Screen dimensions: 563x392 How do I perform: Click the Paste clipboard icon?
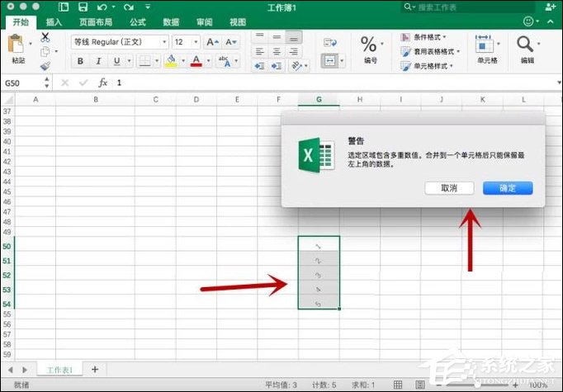pos(17,46)
